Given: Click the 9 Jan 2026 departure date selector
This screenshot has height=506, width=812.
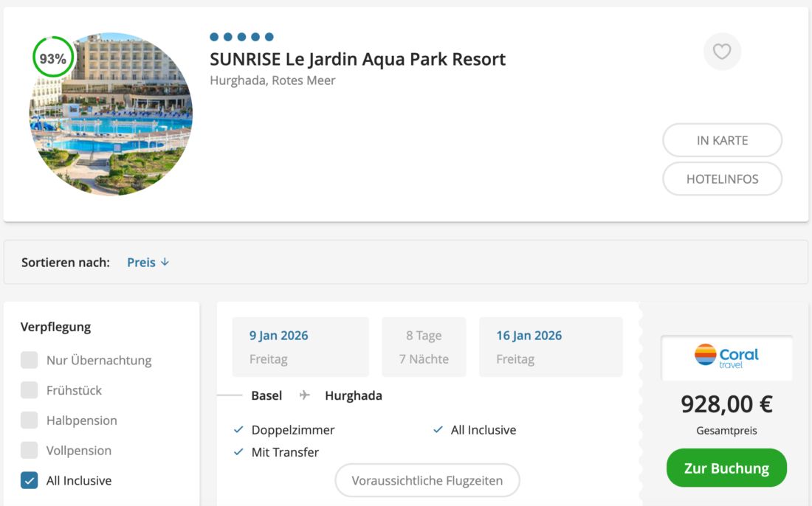Looking at the screenshot, I should (x=300, y=347).
